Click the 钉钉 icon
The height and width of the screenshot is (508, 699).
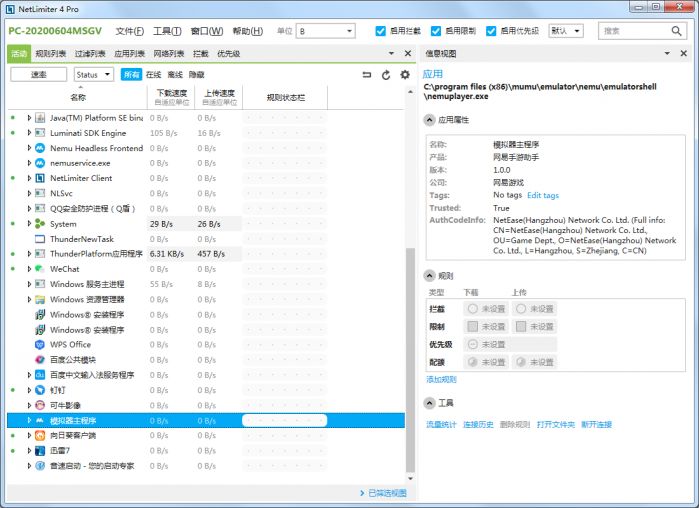click(40, 390)
